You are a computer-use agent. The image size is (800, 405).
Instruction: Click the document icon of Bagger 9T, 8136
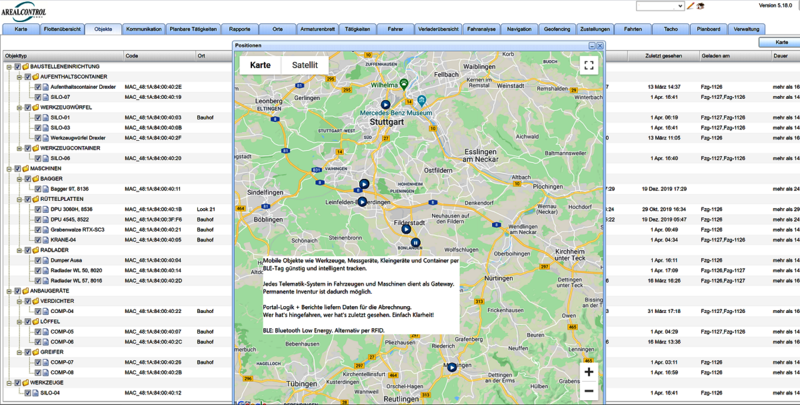pos(46,189)
